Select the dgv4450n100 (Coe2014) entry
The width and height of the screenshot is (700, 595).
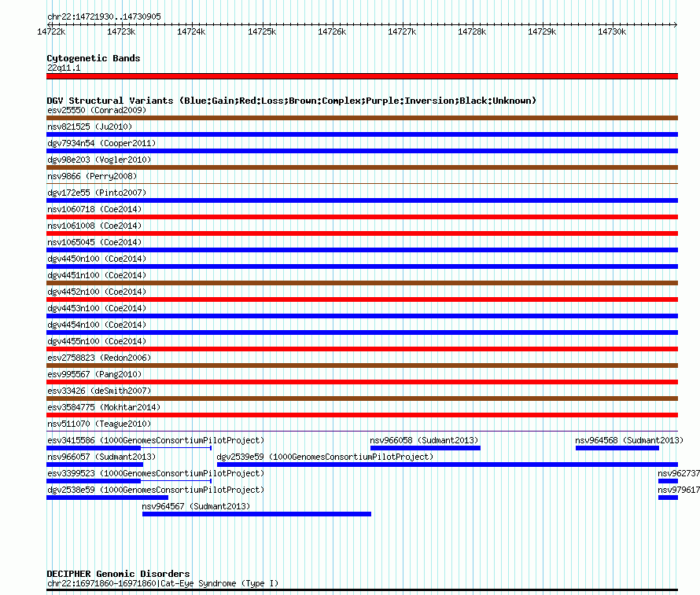tap(97, 259)
